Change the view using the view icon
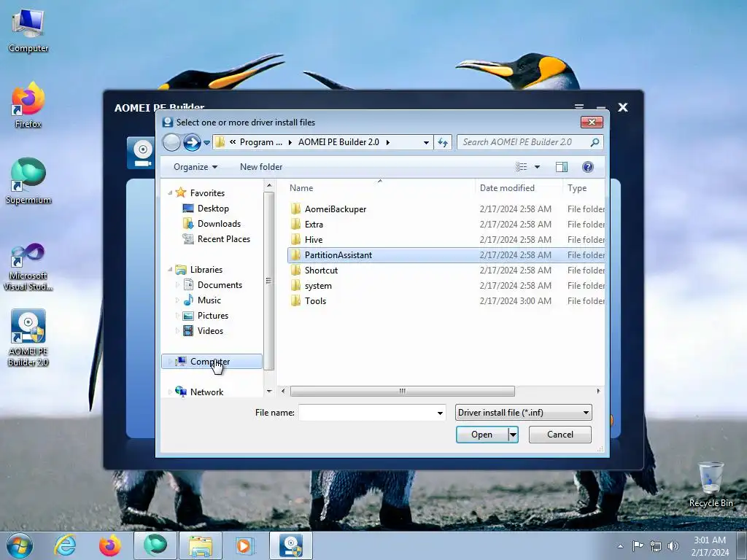This screenshot has width=747, height=560. (x=521, y=167)
